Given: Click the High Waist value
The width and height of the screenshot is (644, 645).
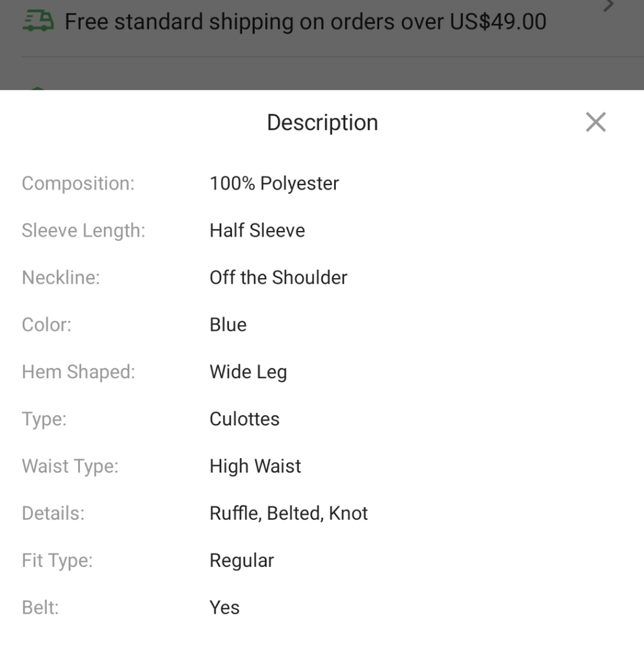Looking at the screenshot, I should pyautogui.click(x=255, y=466).
